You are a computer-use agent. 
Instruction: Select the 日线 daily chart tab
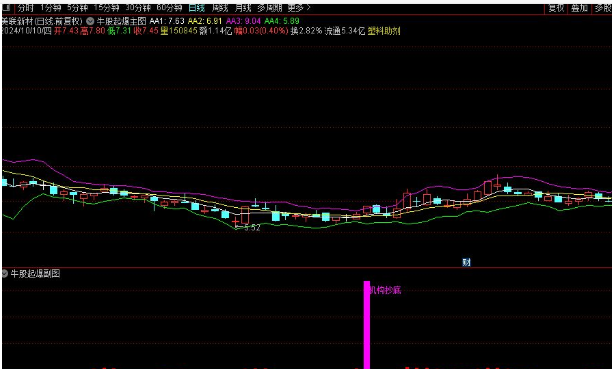tap(196, 8)
